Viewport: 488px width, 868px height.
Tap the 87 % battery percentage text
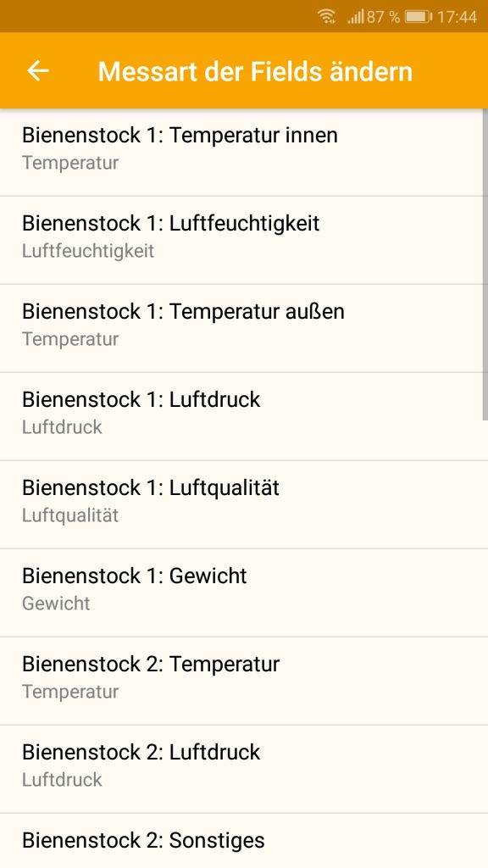(383, 17)
